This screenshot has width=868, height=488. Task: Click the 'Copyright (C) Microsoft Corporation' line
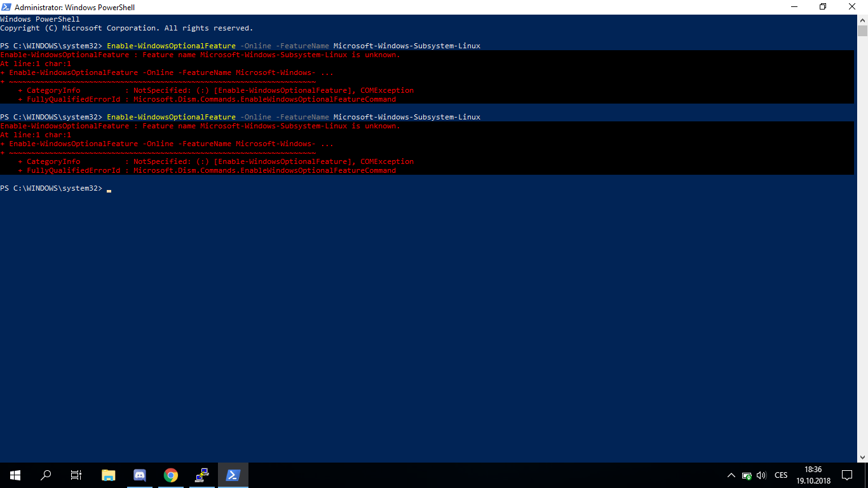[x=126, y=28]
